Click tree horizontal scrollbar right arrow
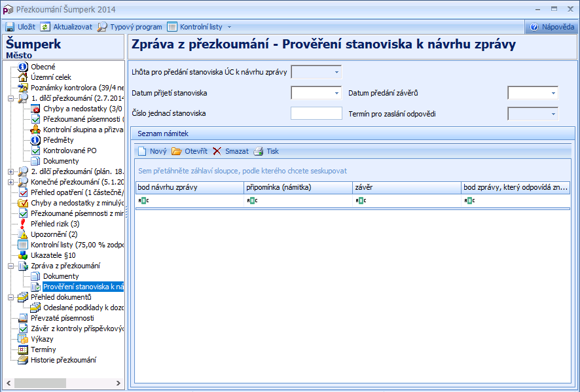Viewport: 580px width, 392px height. click(x=118, y=383)
